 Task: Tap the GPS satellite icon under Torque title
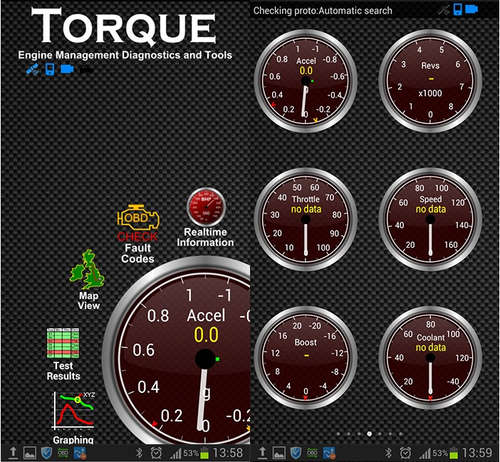coord(33,69)
